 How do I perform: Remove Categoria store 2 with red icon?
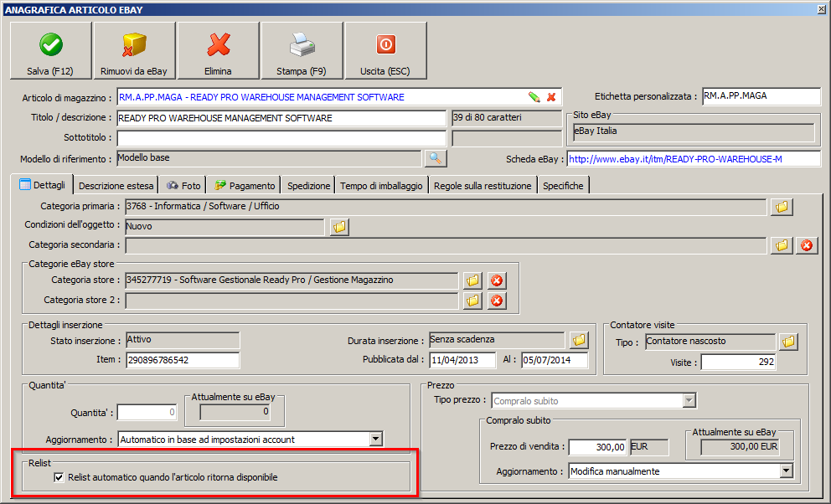[x=497, y=301]
